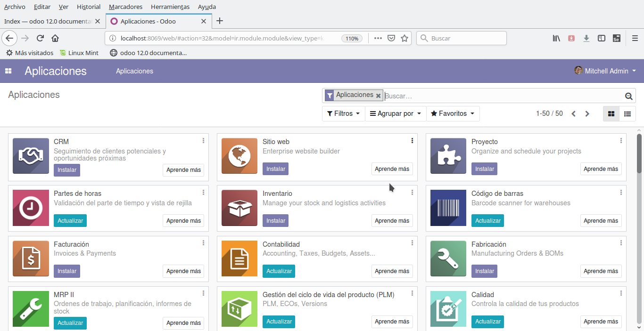Open the Mitchell Admin user menu
The height and width of the screenshot is (331, 644).
point(605,71)
